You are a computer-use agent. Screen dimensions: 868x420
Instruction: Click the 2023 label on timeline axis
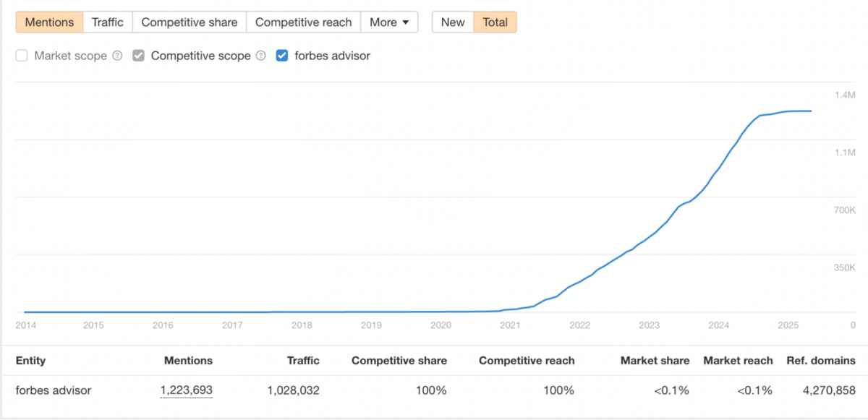tap(649, 325)
